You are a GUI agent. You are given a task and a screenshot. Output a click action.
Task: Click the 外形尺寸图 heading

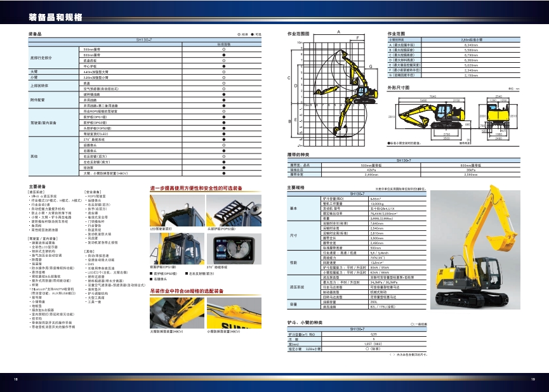tap(398, 88)
